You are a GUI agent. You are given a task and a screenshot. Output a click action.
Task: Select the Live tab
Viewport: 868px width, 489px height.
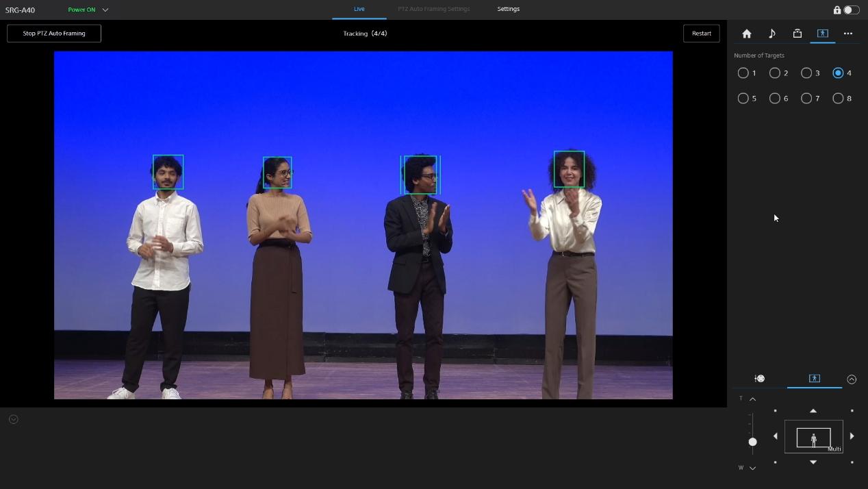coord(359,9)
